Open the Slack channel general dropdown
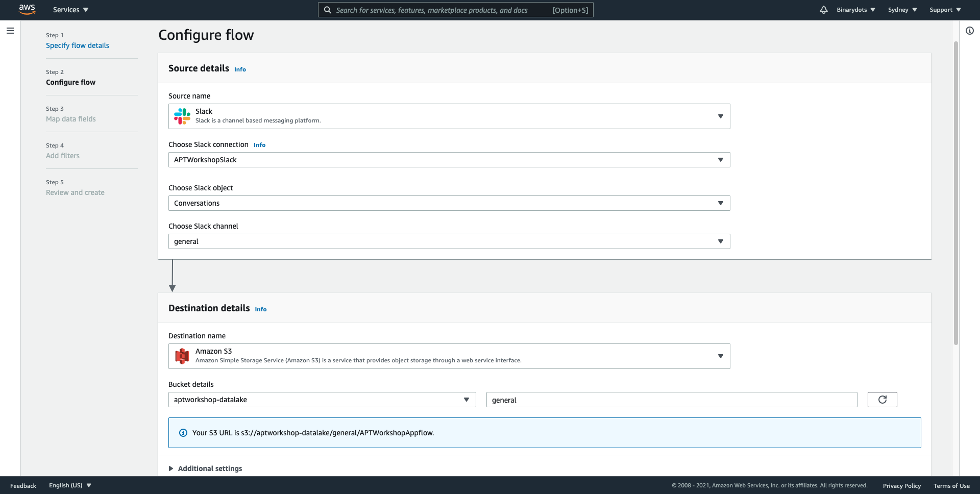980x494 pixels. click(x=449, y=241)
